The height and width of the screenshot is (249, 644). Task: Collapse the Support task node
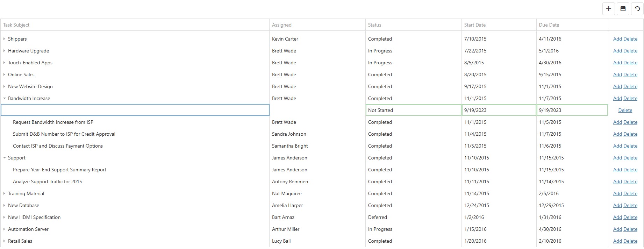[5, 158]
